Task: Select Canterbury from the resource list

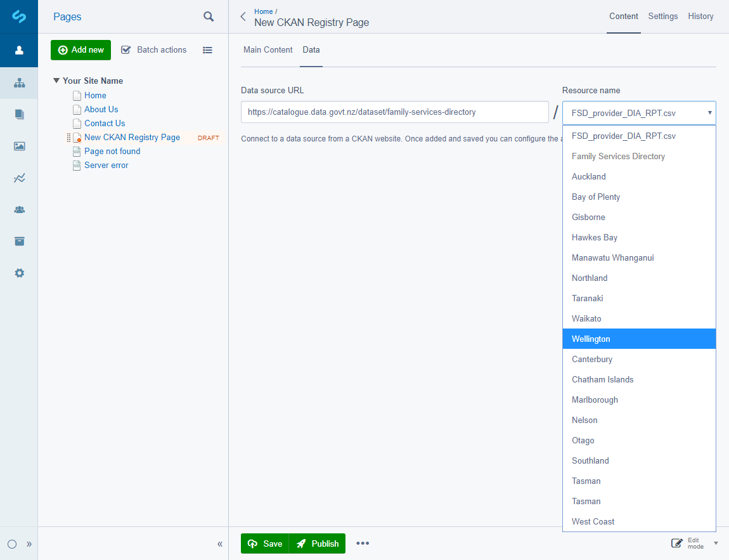Action: click(x=591, y=359)
